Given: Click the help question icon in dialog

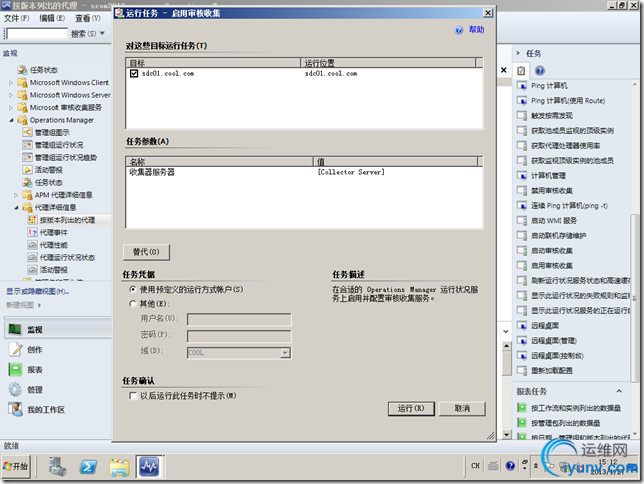Looking at the screenshot, I should click(459, 30).
